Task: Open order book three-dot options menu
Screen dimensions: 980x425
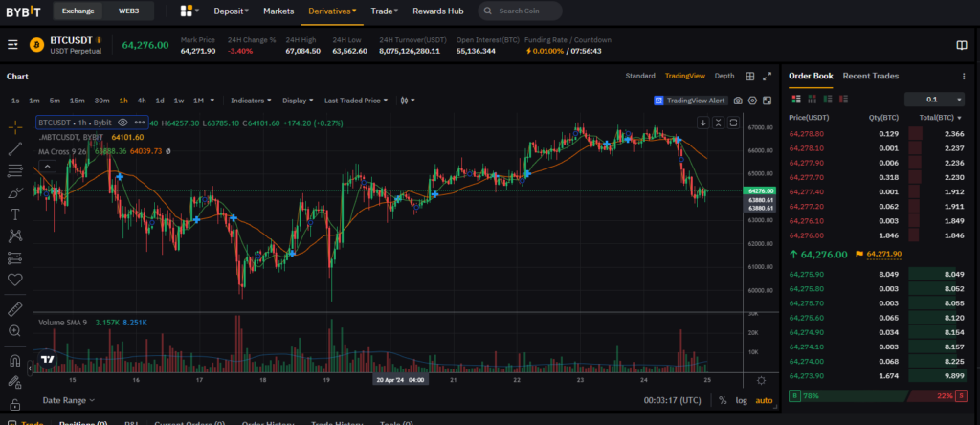Action: [x=963, y=77]
